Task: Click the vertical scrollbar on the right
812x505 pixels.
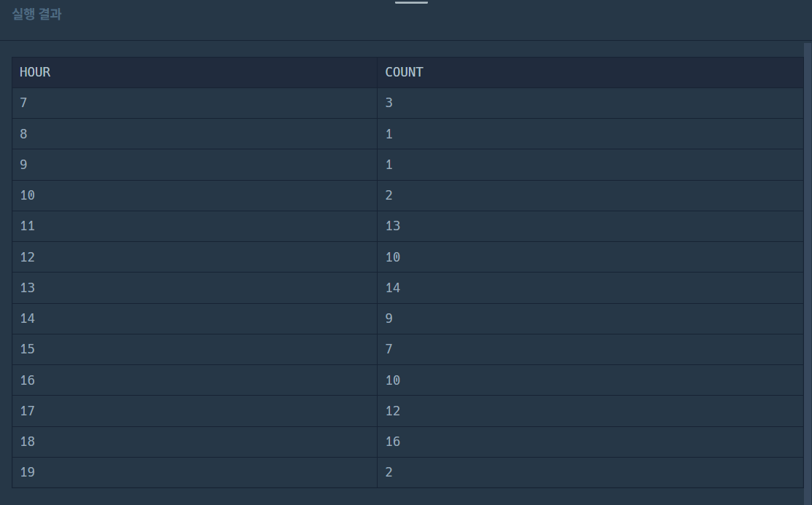Action: 808,273
